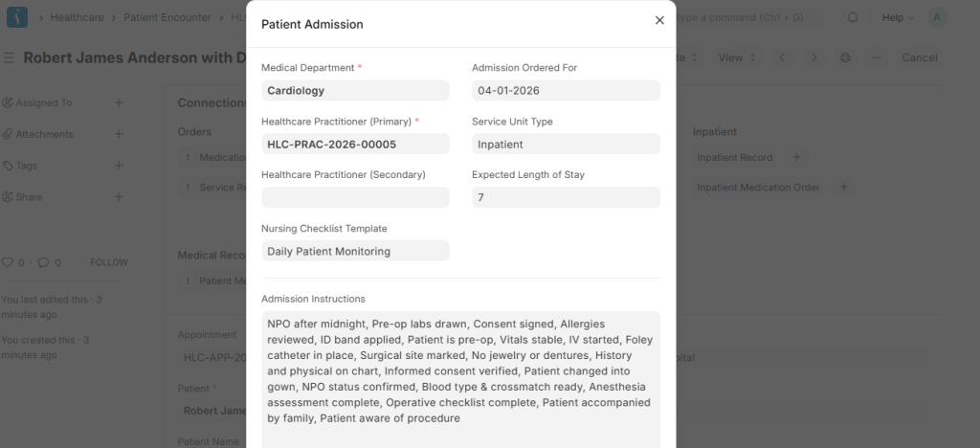The width and height of the screenshot is (980, 448).
Task: Click the notifications bell icon
Action: [853, 17]
